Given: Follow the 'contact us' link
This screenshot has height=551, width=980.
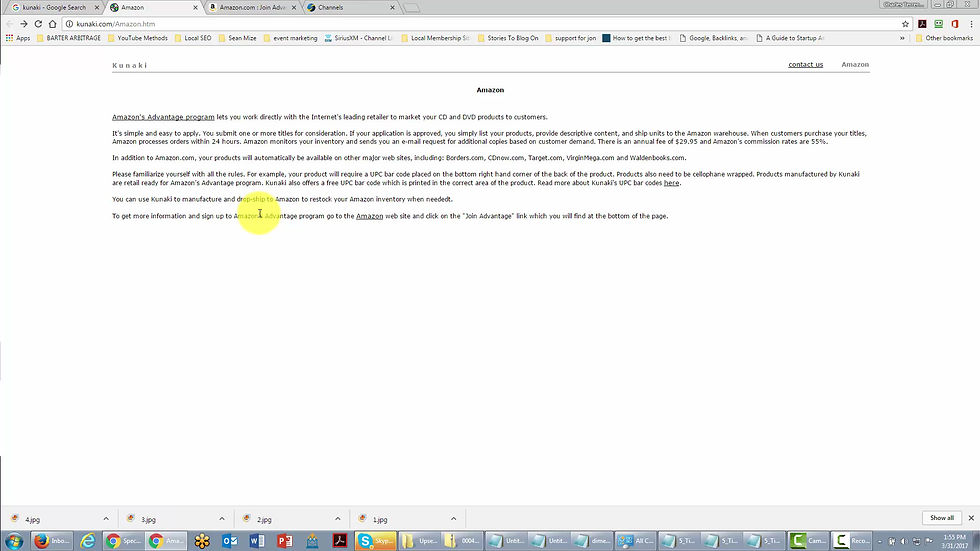Looking at the screenshot, I should click(x=806, y=64).
